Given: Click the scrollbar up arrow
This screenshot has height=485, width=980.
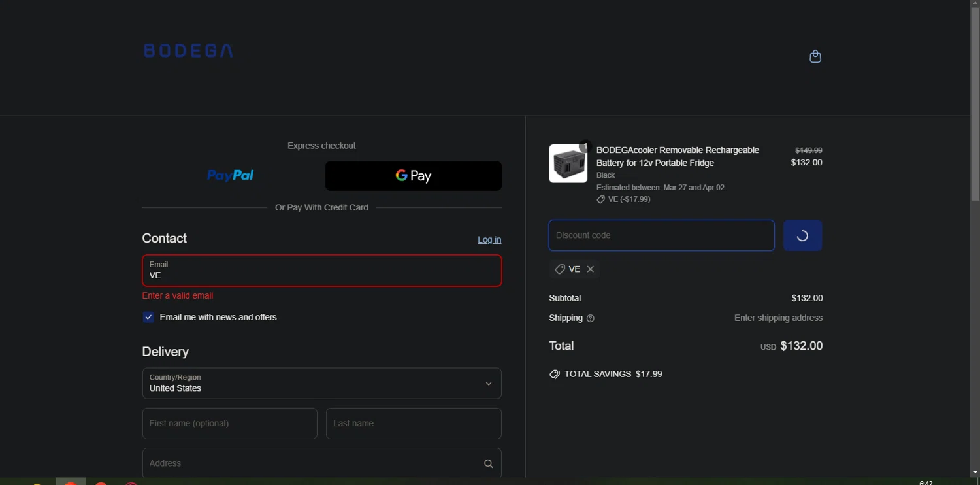Looking at the screenshot, I should tap(975, 4).
